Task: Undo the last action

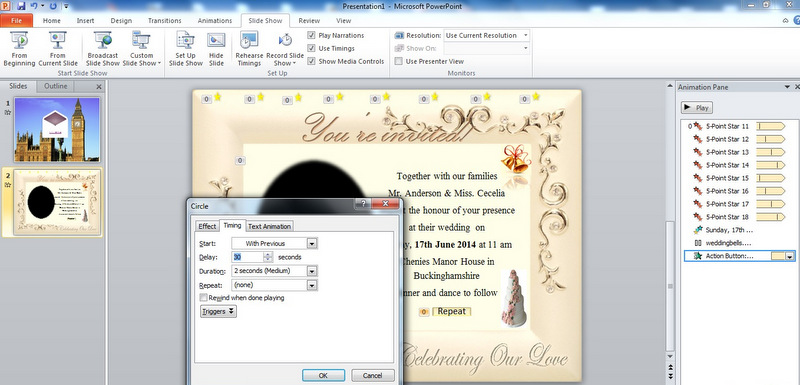Action: point(34,6)
